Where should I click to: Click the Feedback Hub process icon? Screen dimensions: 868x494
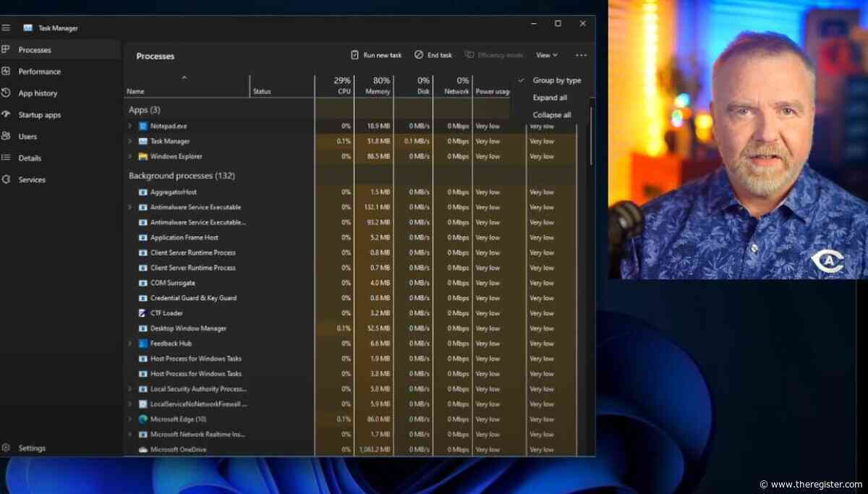pos(142,344)
